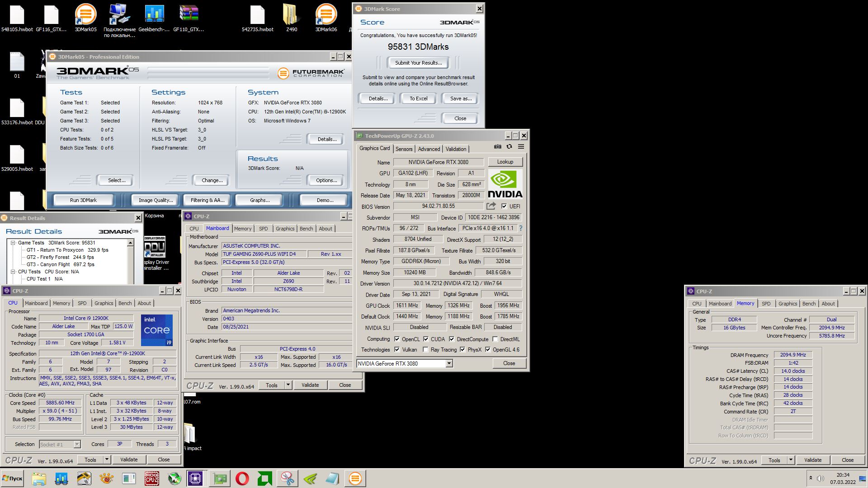Click the BIOS share/export arrow in GPU-Z
The width and height of the screenshot is (868, 488).
pos(491,206)
